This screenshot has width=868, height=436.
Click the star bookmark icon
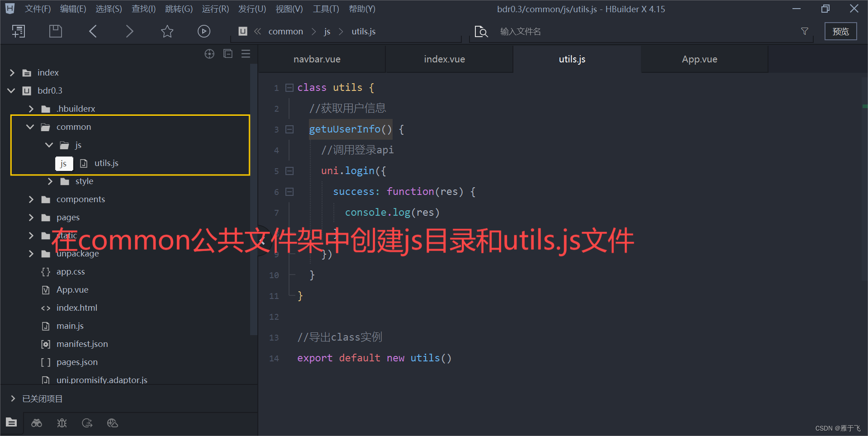(x=167, y=31)
